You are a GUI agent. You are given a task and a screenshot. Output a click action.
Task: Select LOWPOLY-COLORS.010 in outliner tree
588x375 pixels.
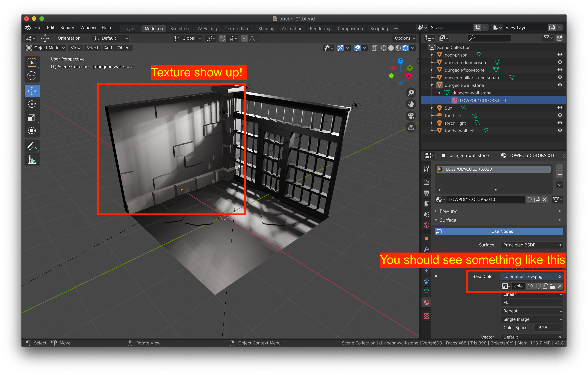click(x=482, y=100)
